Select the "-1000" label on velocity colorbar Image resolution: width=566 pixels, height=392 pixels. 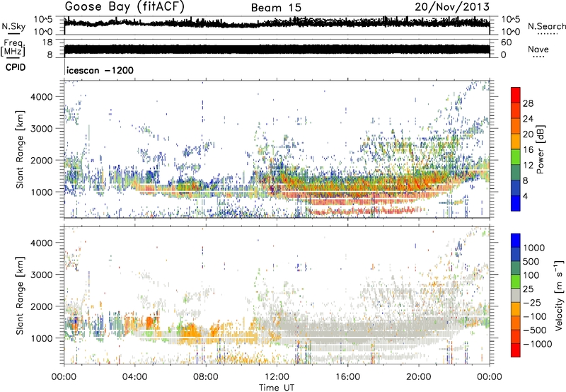click(x=537, y=344)
